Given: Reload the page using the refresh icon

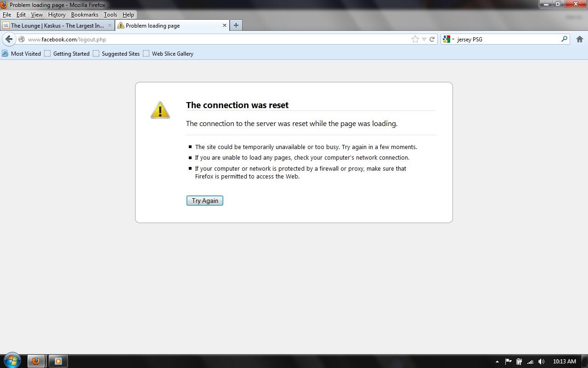Looking at the screenshot, I should [x=432, y=39].
